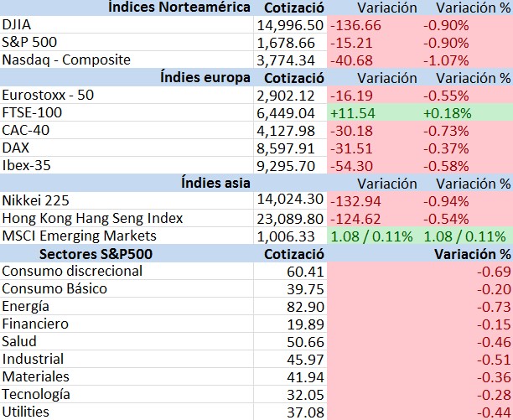
Task: Click the Utilities variation -0.44 cell
Action: (x=420, y=412)
